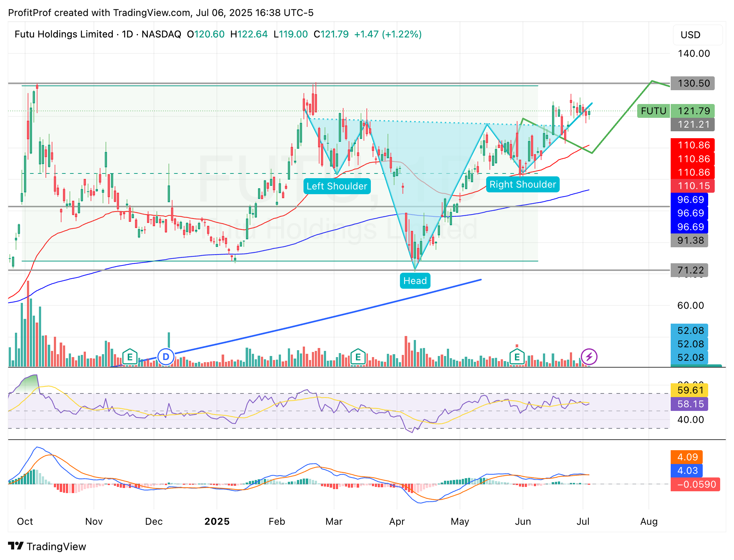
Task: Open the USD currency selector
Action: tap(698, 35)
